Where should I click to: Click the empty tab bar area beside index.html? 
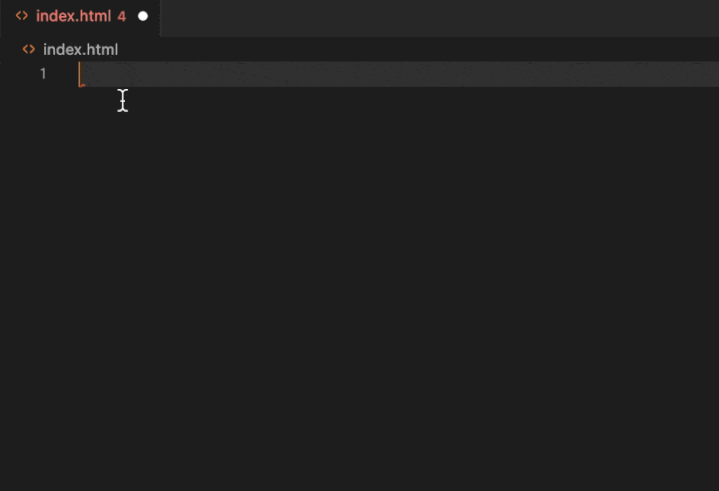pos(439,18)
